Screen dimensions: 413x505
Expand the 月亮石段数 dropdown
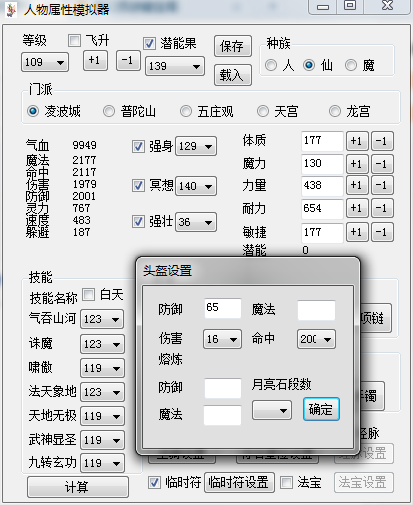coord(272,410)
